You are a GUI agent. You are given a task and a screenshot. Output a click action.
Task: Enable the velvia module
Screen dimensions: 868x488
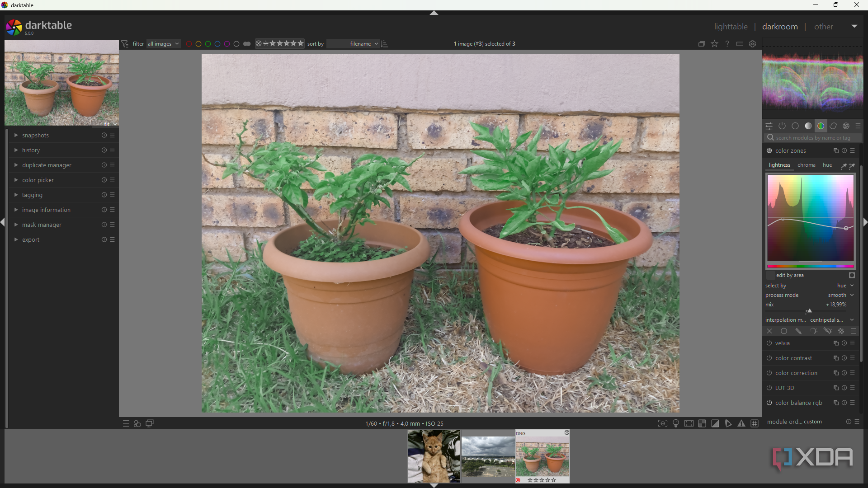(769, 343)
